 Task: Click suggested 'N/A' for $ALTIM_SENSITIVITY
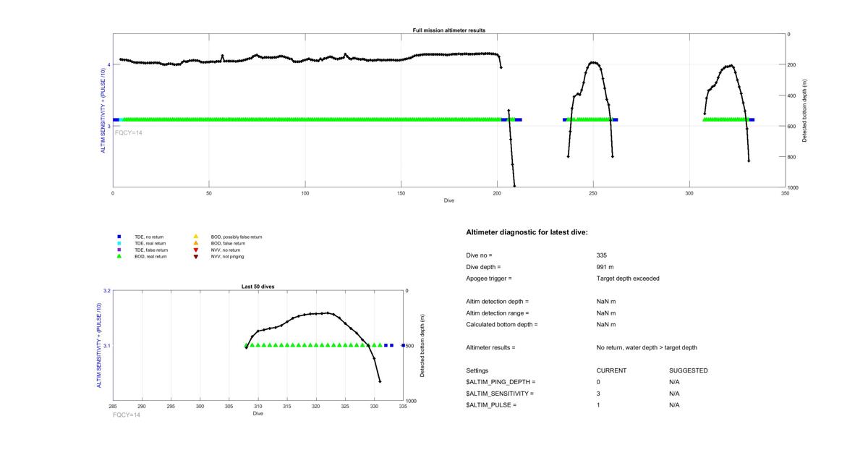[x=674, y=394]
